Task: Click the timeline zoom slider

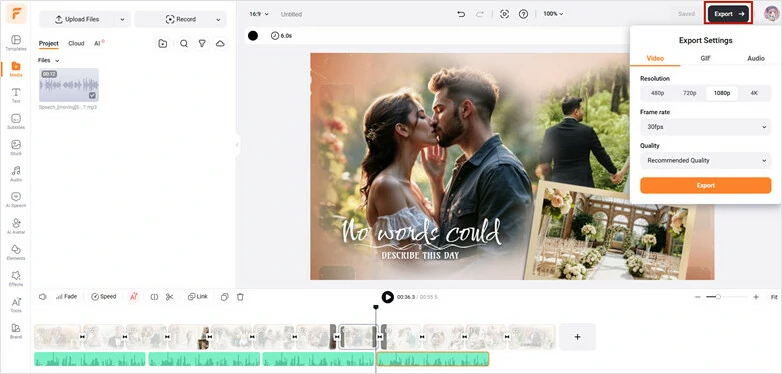Action: [727, 297]
